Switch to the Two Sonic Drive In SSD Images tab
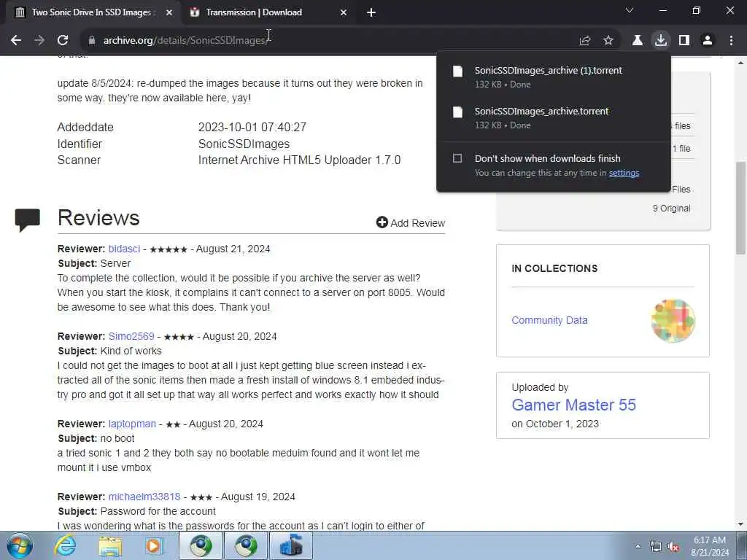The image size is (747, 560). click(x=91, y=13)
